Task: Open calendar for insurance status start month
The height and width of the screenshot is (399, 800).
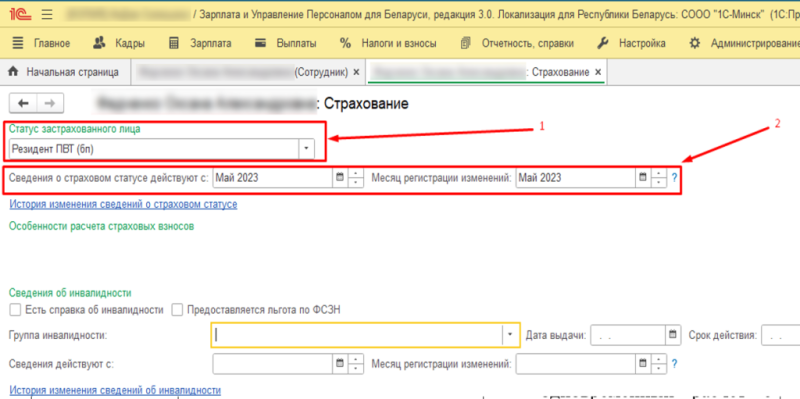Action: click(x=340, y=178)
